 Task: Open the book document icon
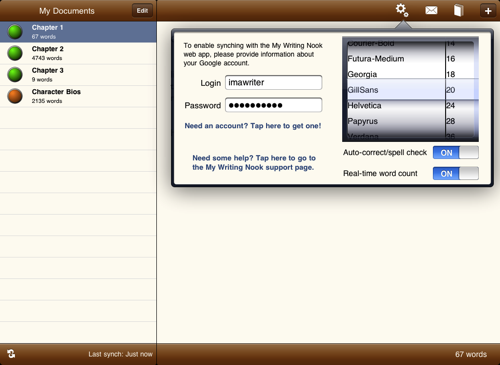pyautogui.click(x=459, y=10)
